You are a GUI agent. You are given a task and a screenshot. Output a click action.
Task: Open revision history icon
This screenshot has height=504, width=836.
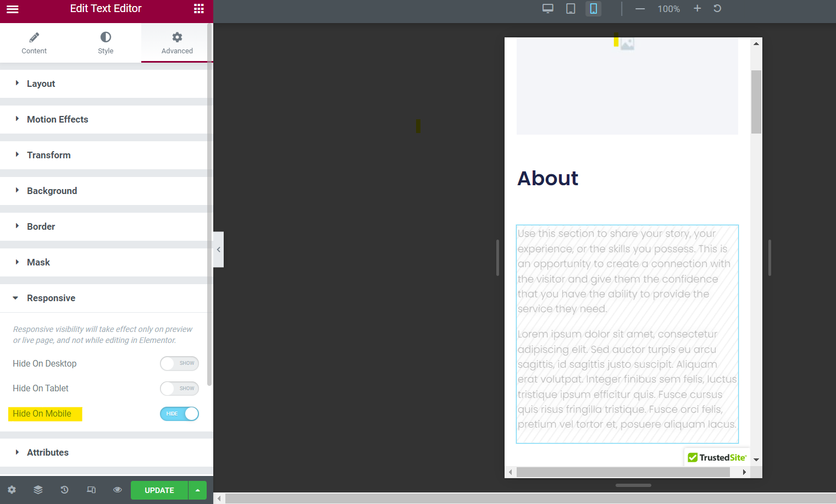pyautogui.click(x=64, y=490)
